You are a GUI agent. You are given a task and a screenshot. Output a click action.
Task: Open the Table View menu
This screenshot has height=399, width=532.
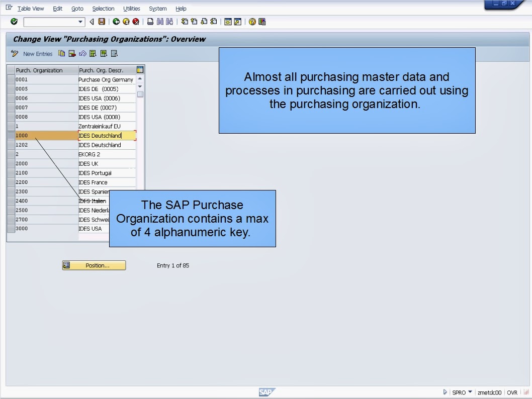31,9
